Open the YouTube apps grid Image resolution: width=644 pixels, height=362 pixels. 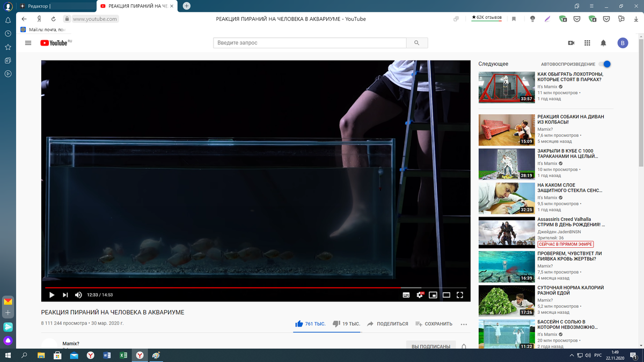click(587, 43)
